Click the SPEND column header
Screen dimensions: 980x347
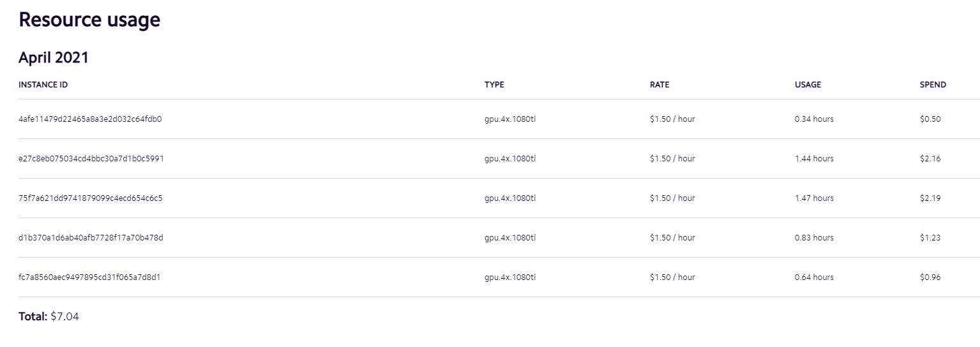933,85
